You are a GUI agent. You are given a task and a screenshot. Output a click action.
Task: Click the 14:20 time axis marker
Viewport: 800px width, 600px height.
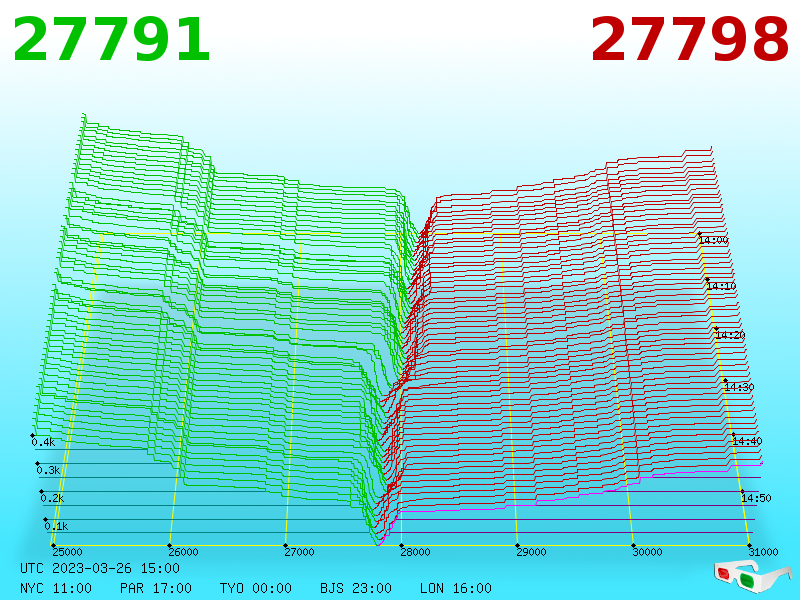click(730, 335)
